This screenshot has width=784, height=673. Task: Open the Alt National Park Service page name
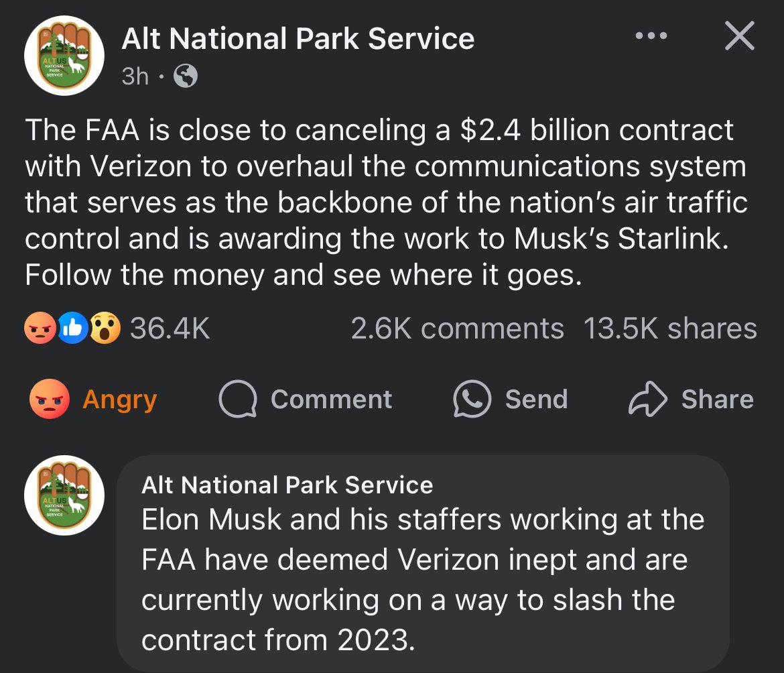pos(298,39)
